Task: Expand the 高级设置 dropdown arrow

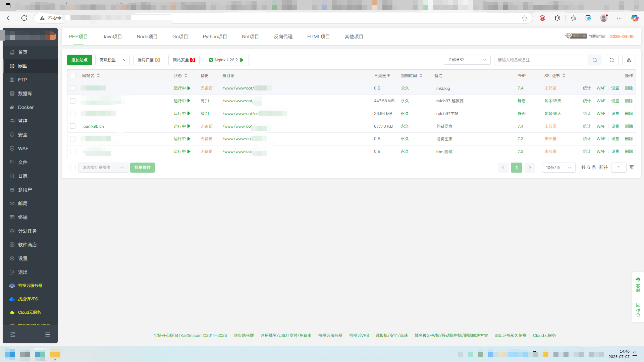Action: (x=125, y=60)
